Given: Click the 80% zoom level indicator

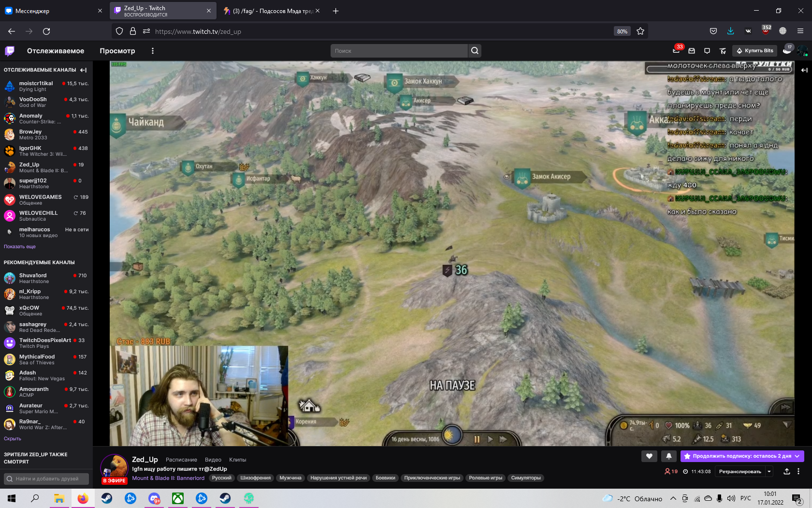Looking at the screenshot, I should pos(622,31).
